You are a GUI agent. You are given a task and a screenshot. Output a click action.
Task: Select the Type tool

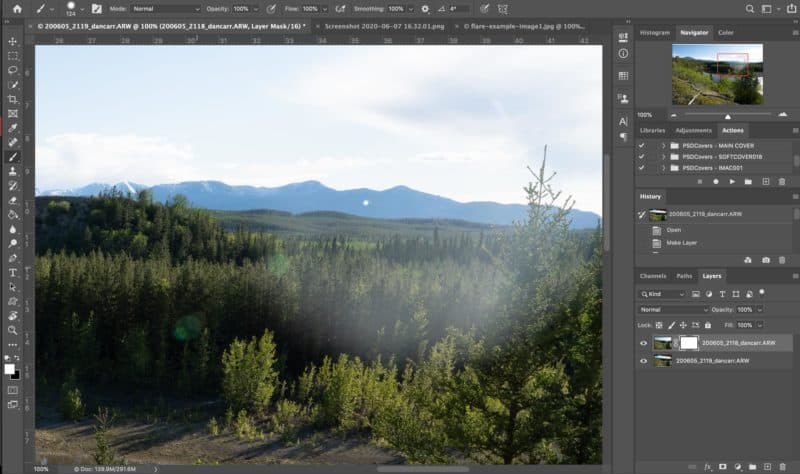[x=13, y=272]
